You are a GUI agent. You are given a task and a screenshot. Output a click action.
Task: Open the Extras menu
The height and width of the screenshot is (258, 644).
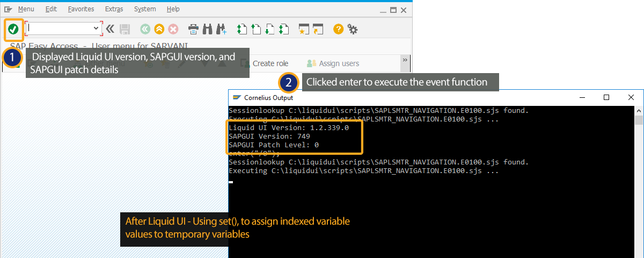coord(114,9)
